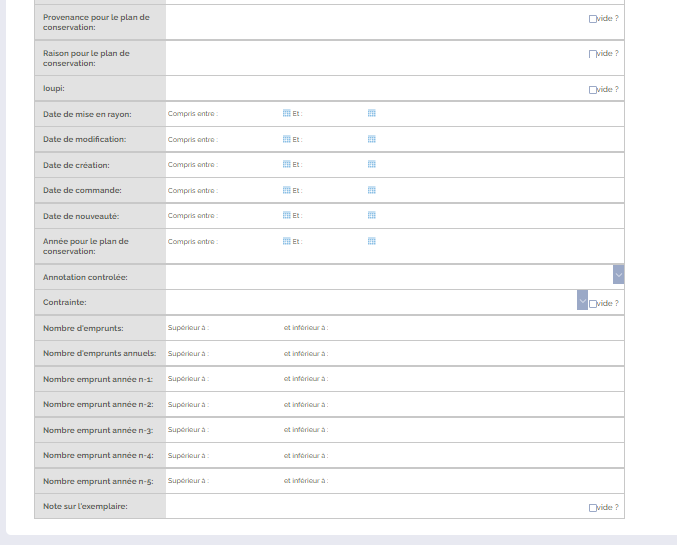Check 'vide ?' for Raison pour le plan de conservation

pos(593,54)
